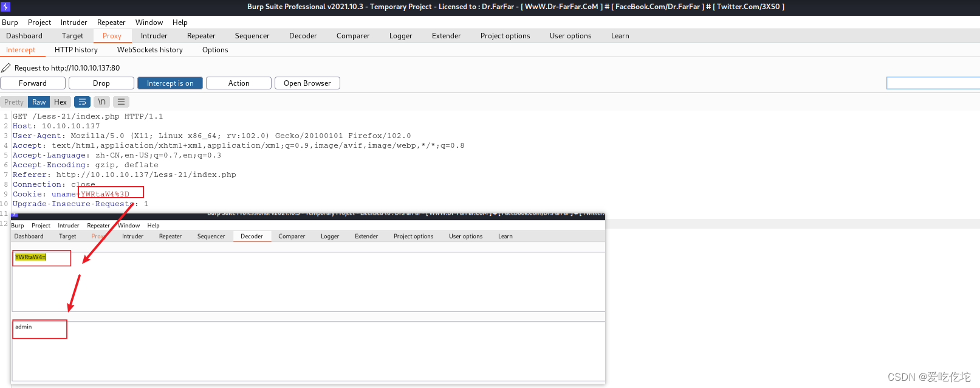Open the Comparer tab in main window
The height and width of the screenshot is (388, 980).
353,36
